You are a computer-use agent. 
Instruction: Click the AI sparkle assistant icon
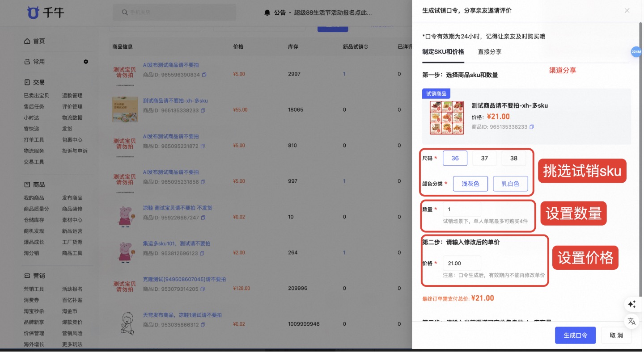pyautogui.click(x=631, y=304)
